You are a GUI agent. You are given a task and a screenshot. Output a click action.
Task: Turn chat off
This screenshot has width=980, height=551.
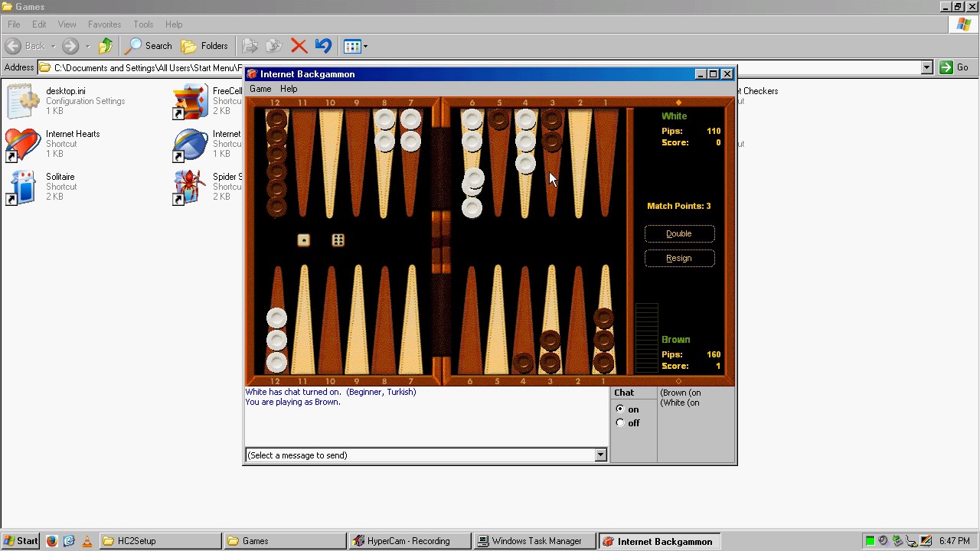click(620, 422)
